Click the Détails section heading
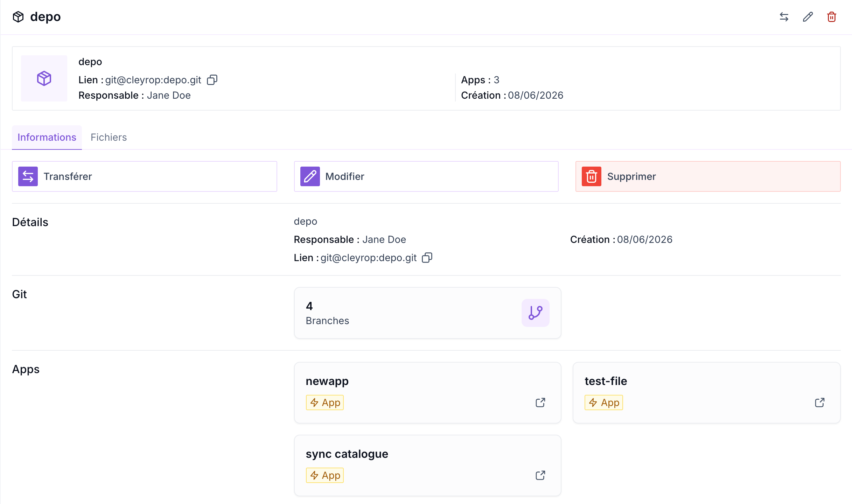Viewport: 852px width, 504px height. [30, 222]
